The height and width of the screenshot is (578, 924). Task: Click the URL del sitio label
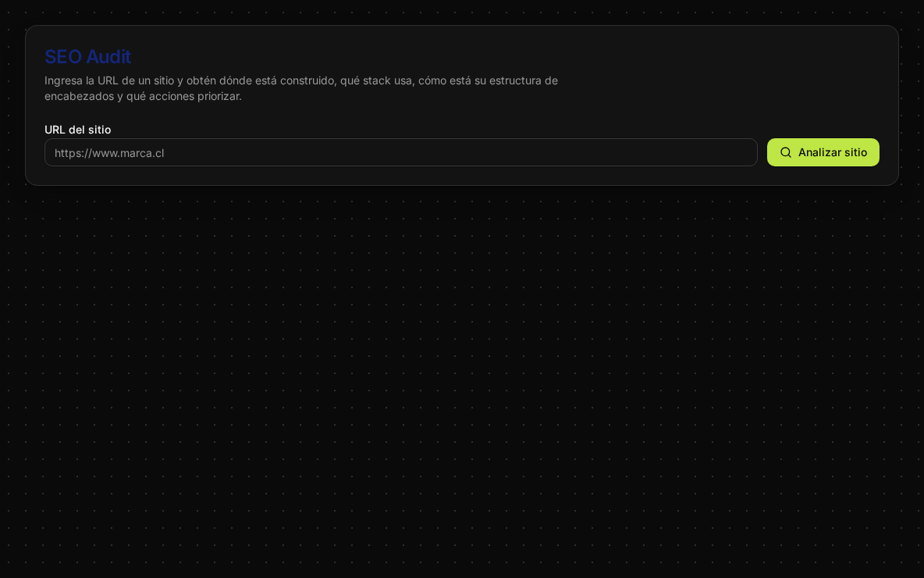pos(78,130)
